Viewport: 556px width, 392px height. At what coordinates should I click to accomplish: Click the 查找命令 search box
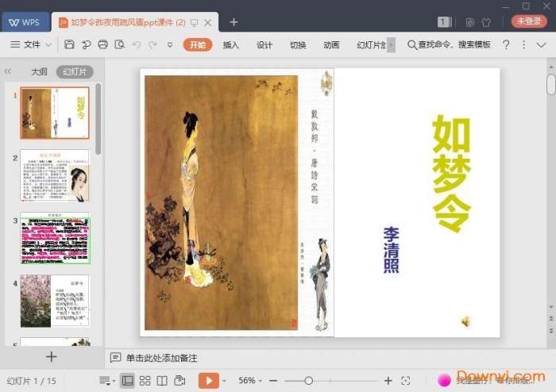[450, 44]
